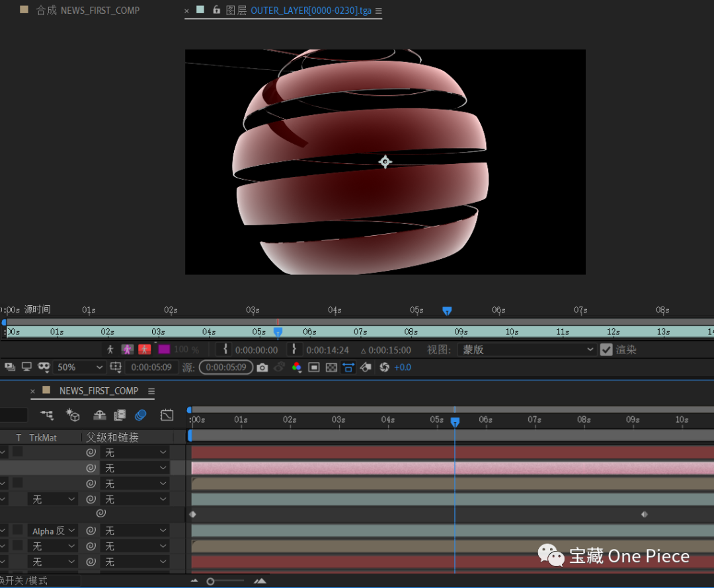
Task: Toggle the draft 3D icon
Action: pos(73,415)
